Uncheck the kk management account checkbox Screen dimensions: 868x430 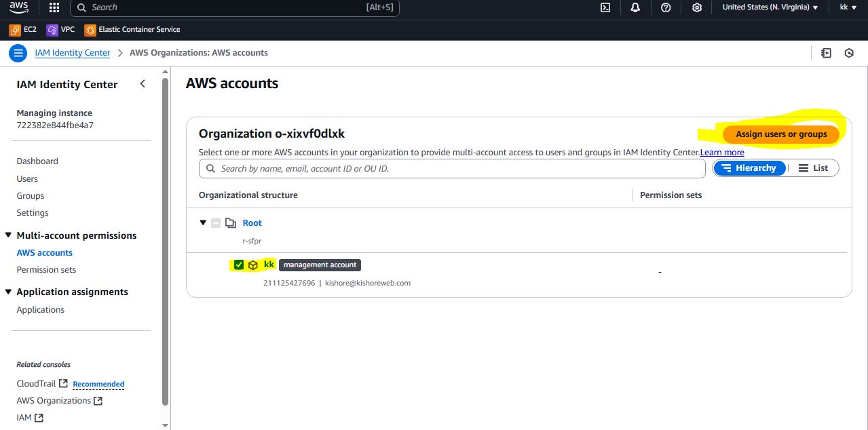point(238,265)
